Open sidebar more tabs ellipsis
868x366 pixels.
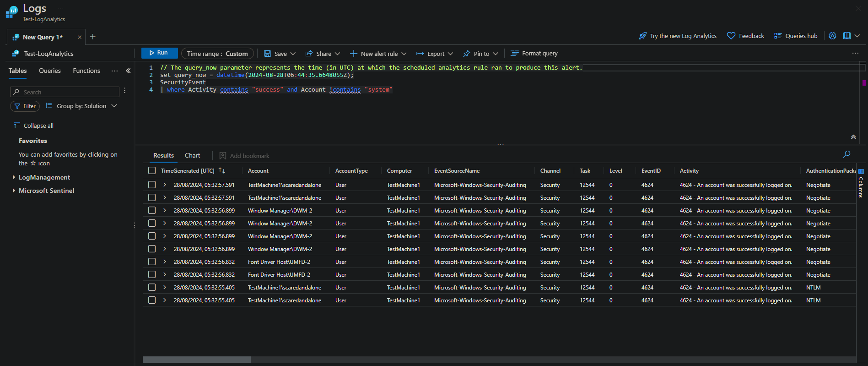coord(114,71)
